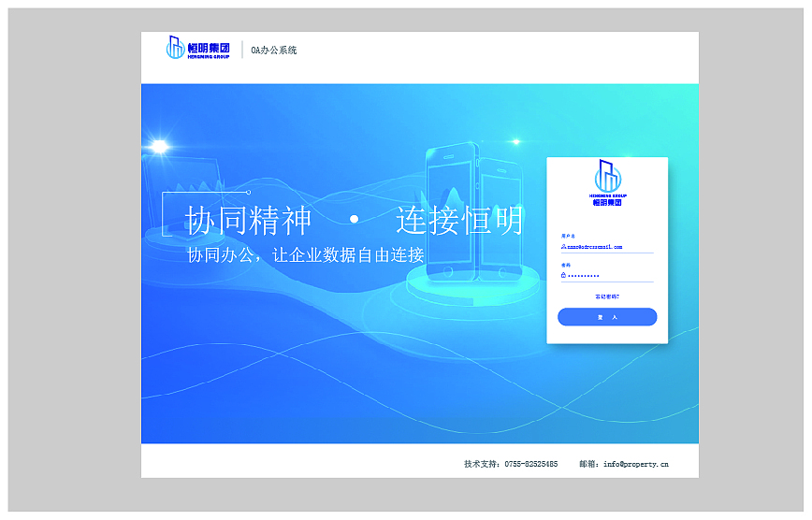Click the lock icon in the password field

pos(563,276)
